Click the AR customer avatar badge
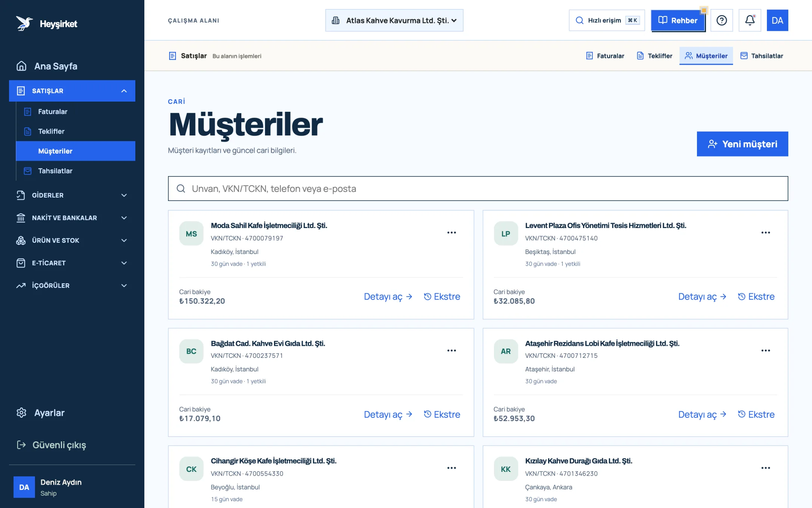Image resolution: width=812 pixels, height=508 pixels. (x=506, y=351)
